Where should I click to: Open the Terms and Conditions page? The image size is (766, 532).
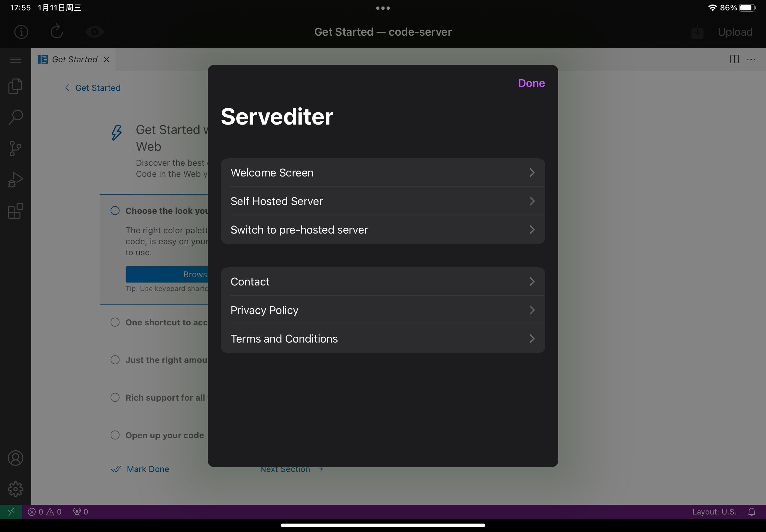pyautogui.click(x=383, y=338)
